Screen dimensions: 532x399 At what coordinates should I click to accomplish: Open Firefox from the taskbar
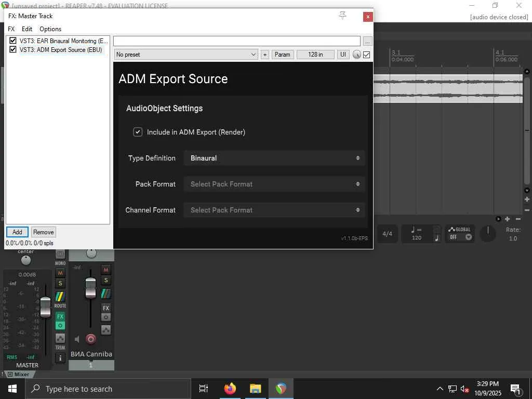(230, 389)
